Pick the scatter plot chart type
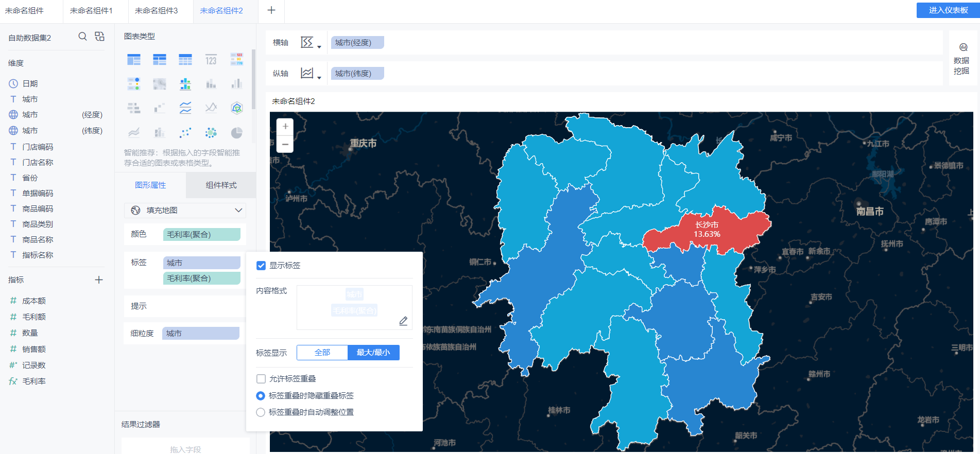The height and width of the screenshot is (454, 980). tap(185, 133)
